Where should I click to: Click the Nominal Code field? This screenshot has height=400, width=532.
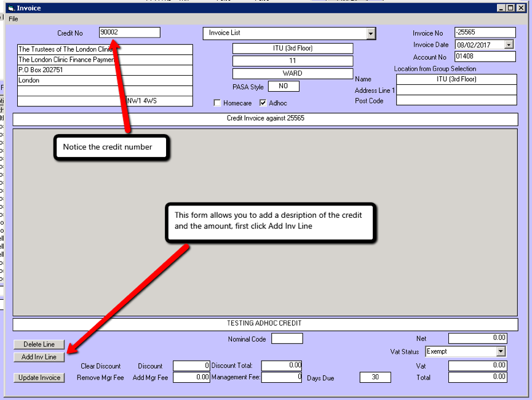(287, 339)
